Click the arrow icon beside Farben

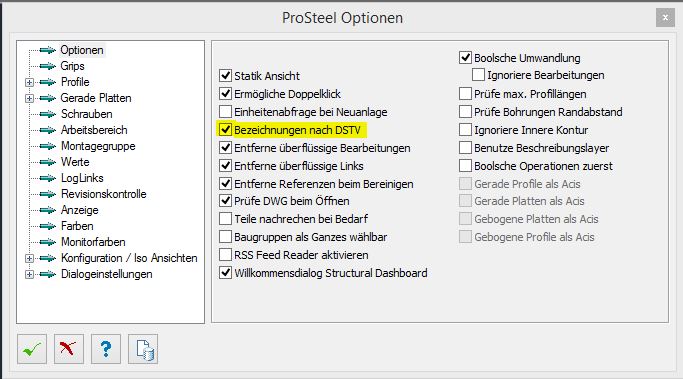[47, 226]
